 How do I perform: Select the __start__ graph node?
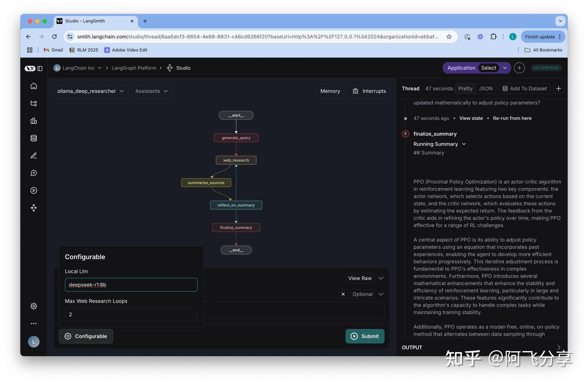[x=236, y=116]
